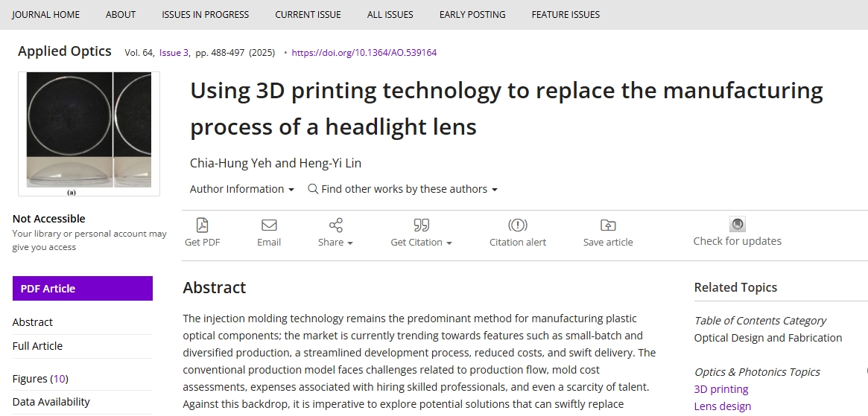Click the PDF Article button

tap(83, 289)
